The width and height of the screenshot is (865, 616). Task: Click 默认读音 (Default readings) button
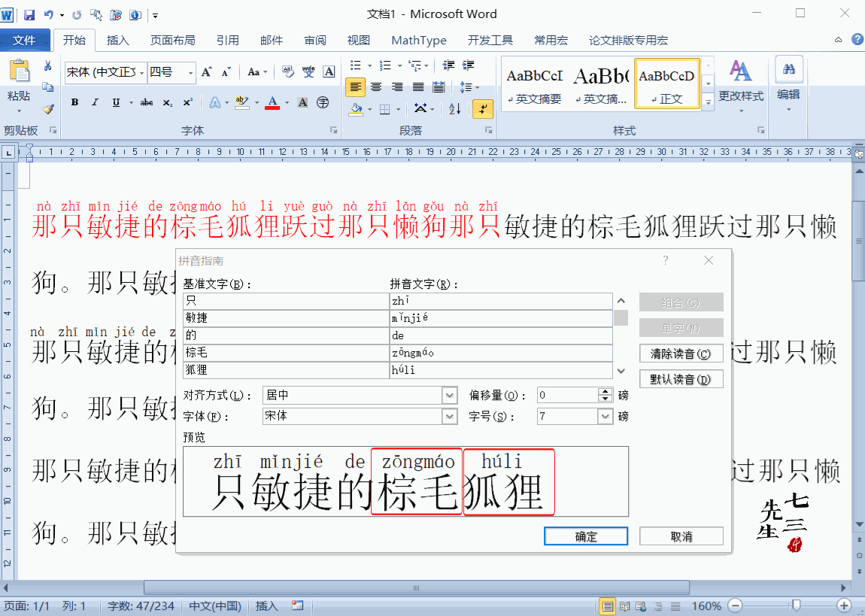click(x=681, y=379)
